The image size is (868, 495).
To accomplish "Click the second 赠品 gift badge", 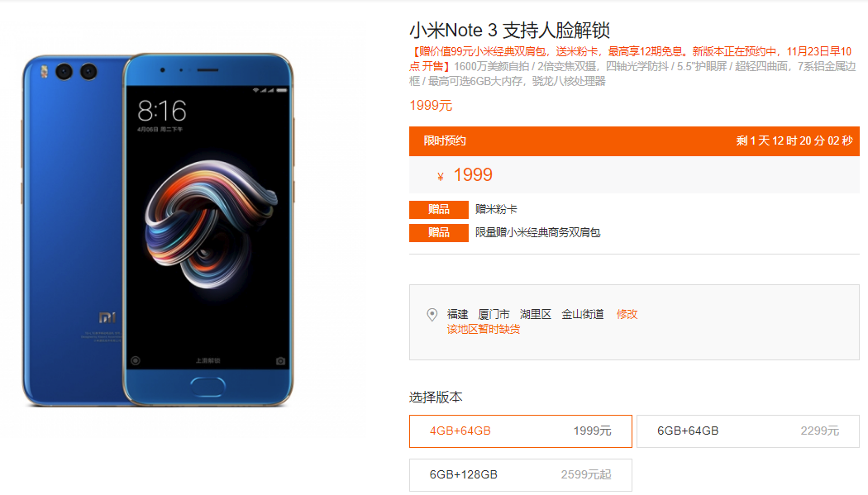I will click(x=438, y=233).
